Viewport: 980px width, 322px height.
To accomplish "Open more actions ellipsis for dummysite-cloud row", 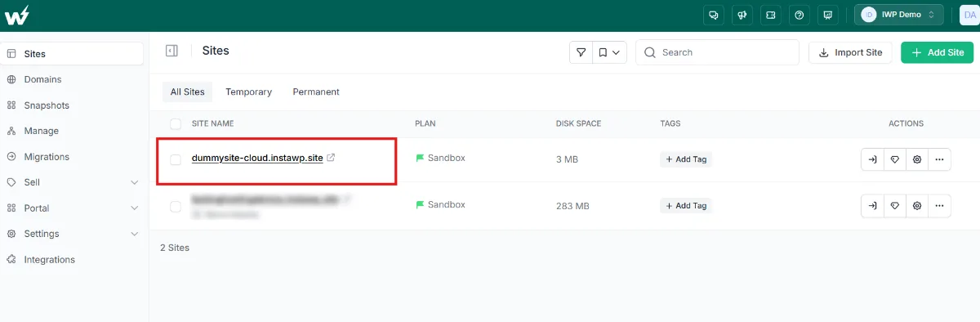I will coord(939,159).
